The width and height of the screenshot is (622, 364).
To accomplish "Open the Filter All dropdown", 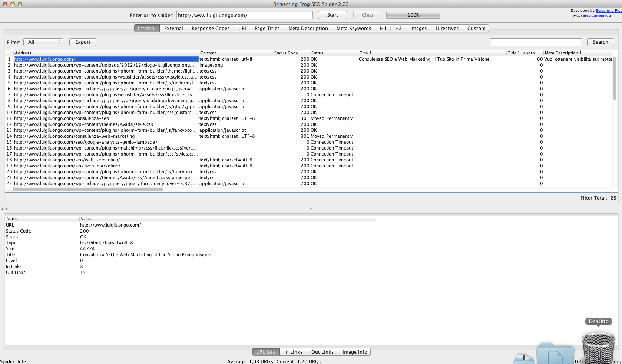I will point(43,42).
